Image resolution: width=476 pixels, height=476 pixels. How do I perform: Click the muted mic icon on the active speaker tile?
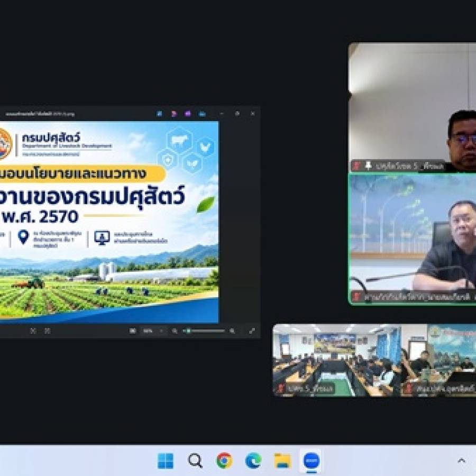tap(356, 296)
